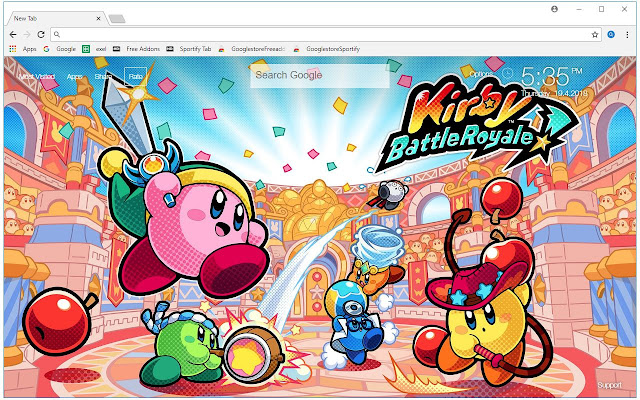Open Chrome's three-dot menu
The width and height of the screenshot is (640, 400).
tap(627, 35)
